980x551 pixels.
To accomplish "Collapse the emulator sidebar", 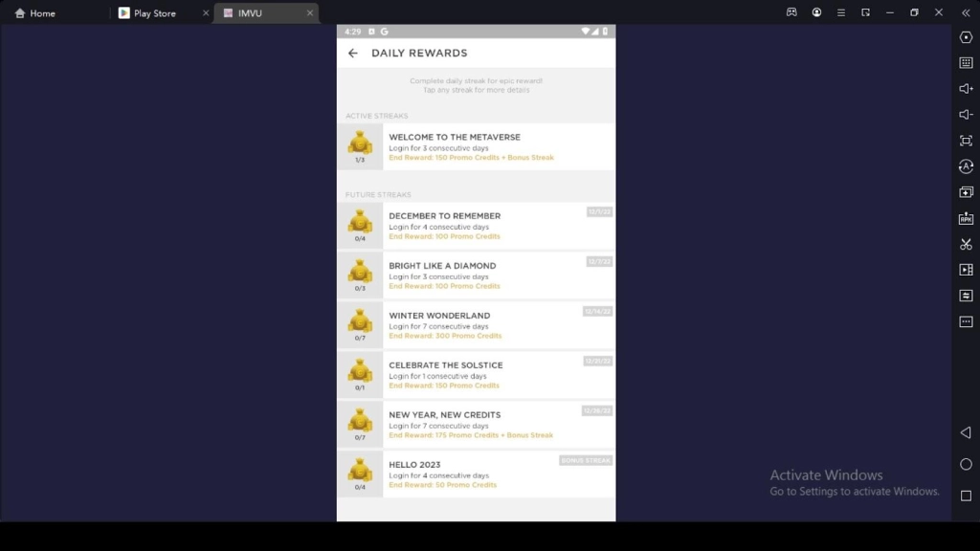I will [966, 12].
